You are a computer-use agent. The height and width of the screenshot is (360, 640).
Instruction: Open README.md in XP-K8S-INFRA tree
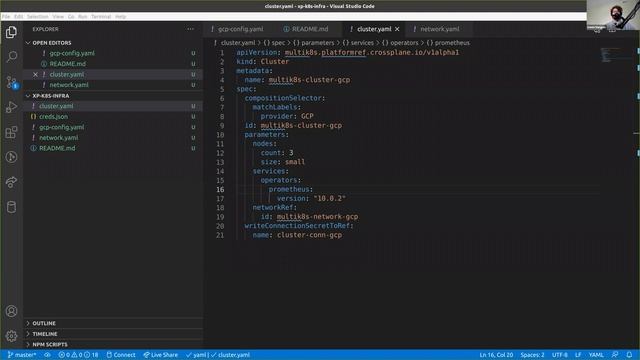[113, 149]
